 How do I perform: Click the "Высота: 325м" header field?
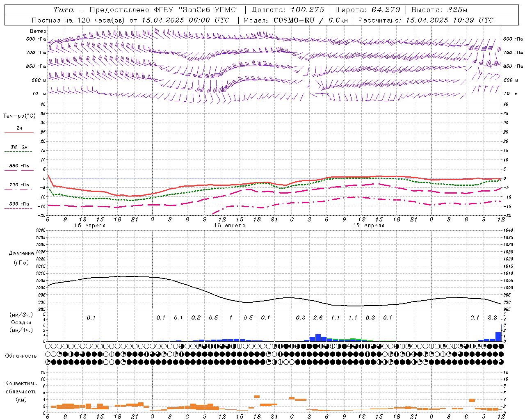[x=439, y=10]
